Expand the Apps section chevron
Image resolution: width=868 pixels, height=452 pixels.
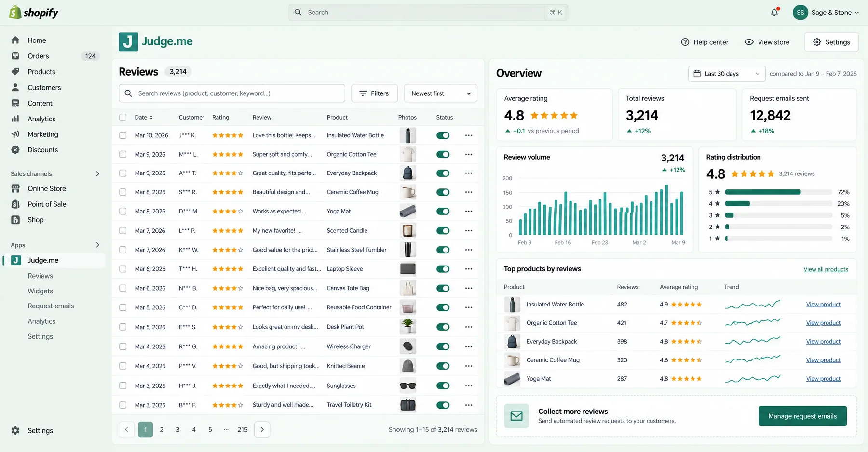pos(97,245)
